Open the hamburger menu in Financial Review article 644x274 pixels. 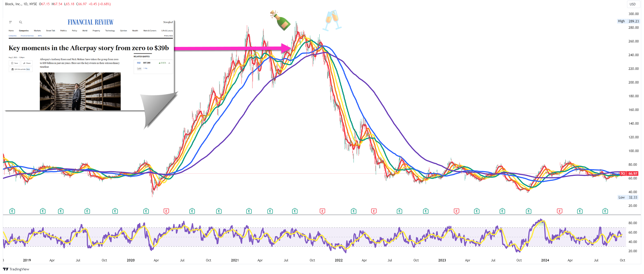tap(11, 22)
